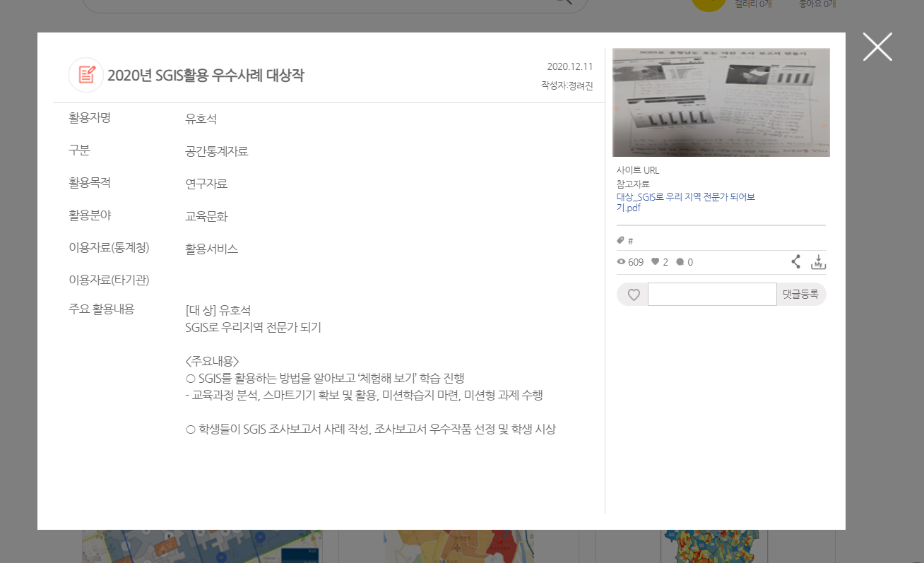This screenshot has width=924, height=563.
Task: Click the share icon
Action: coord(796,262)
